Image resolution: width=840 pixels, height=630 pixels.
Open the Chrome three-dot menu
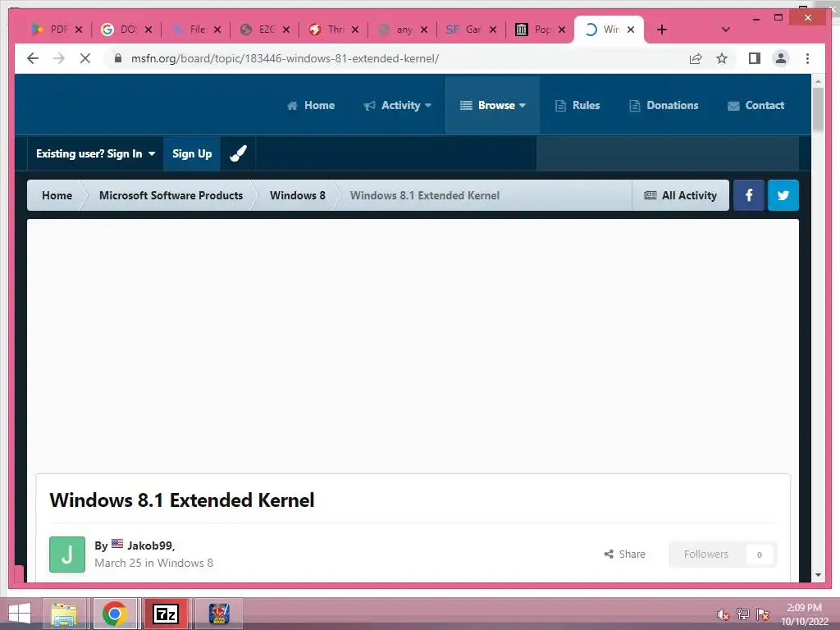point(807,58)
